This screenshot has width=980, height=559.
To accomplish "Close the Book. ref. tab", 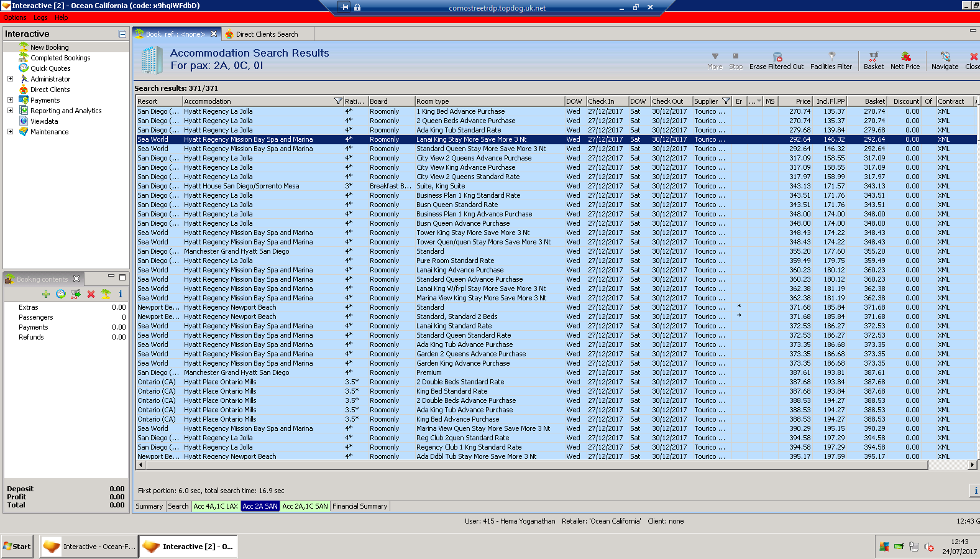I will tap(214, 34).
